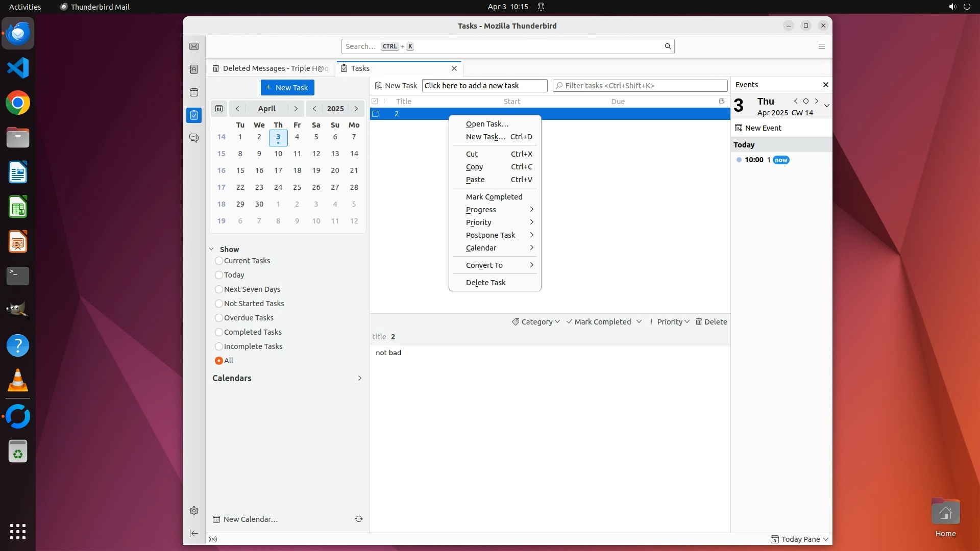980x551 pixels.
Task: Click the New Event button
Action: point(758,128)
